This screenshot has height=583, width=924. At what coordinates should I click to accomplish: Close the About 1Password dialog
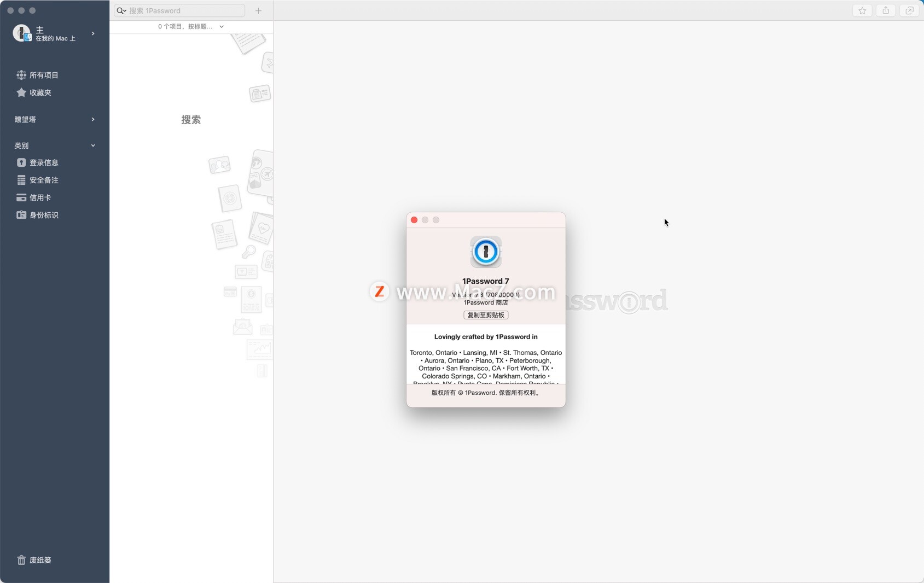pos(414,220)
